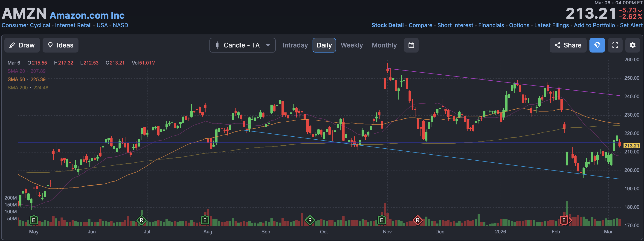
Task: Expand the Candle - TA chart type dropdown
Action: point(243,45)
